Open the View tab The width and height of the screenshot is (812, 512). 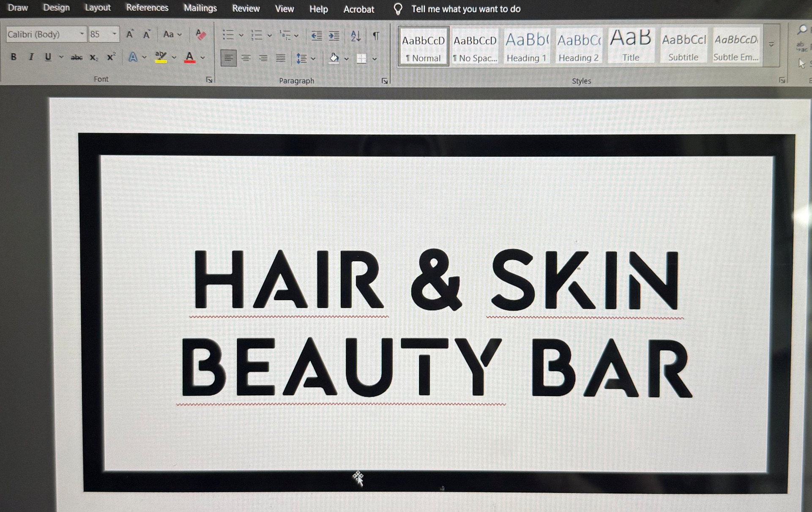click(x=284, y=9)
